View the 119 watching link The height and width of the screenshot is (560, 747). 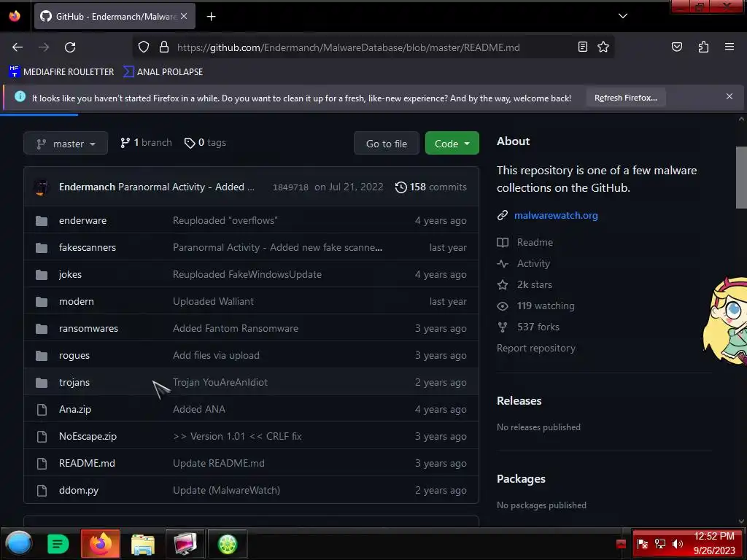[546, 306]
